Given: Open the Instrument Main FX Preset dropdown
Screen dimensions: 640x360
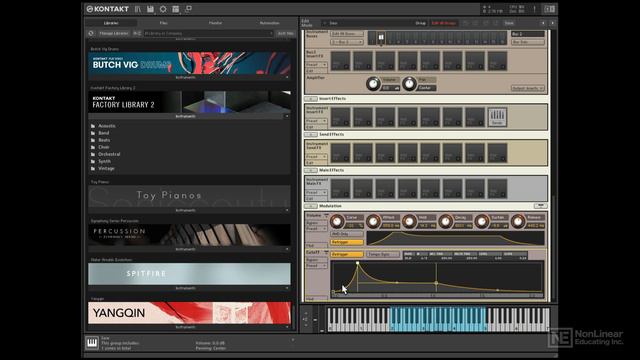Looking at the screenshot, I should (x=316, y=192).
